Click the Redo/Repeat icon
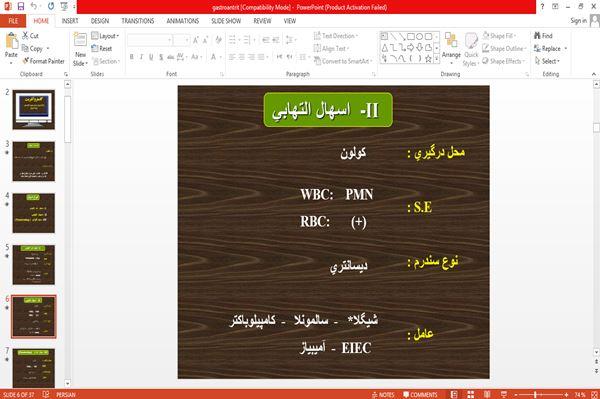The height and width of the screenshot is (399, 600). coord(51,6)
